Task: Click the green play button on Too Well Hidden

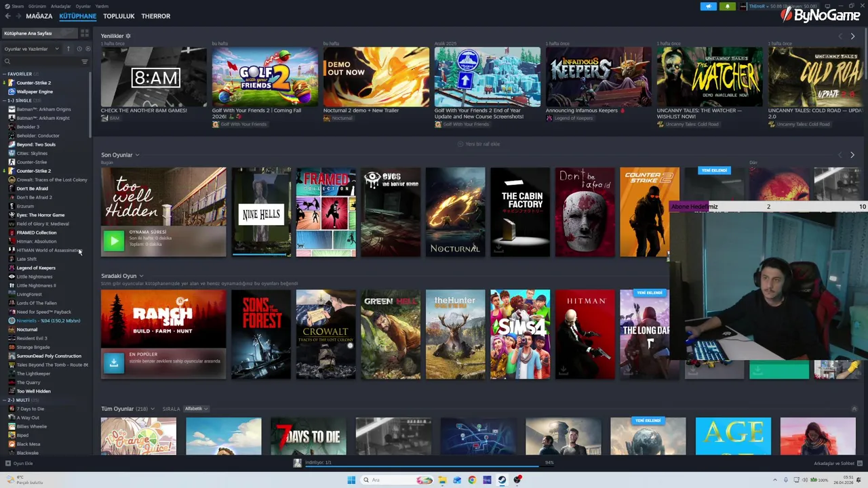Action: pyautogui.click(x=114, y=240)
